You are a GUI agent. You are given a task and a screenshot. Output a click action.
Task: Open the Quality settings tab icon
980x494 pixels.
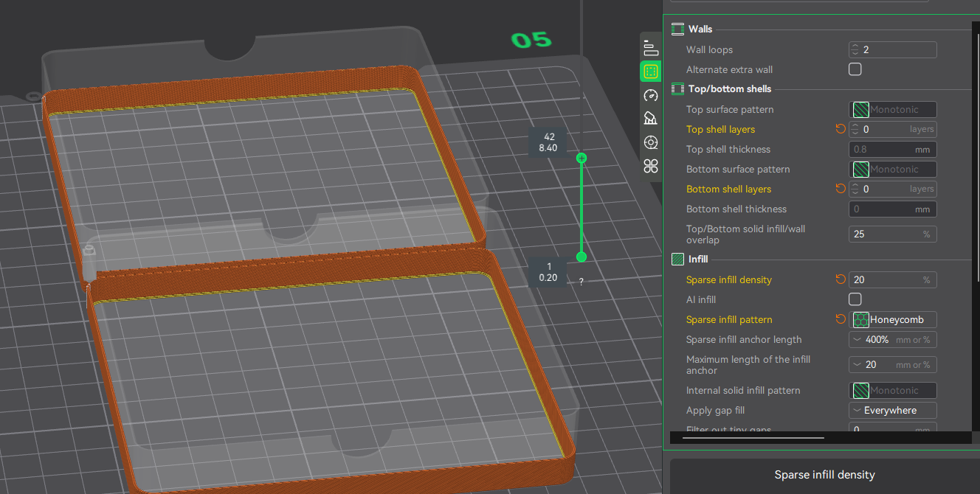pyautogui.click(x=650, y=48)
